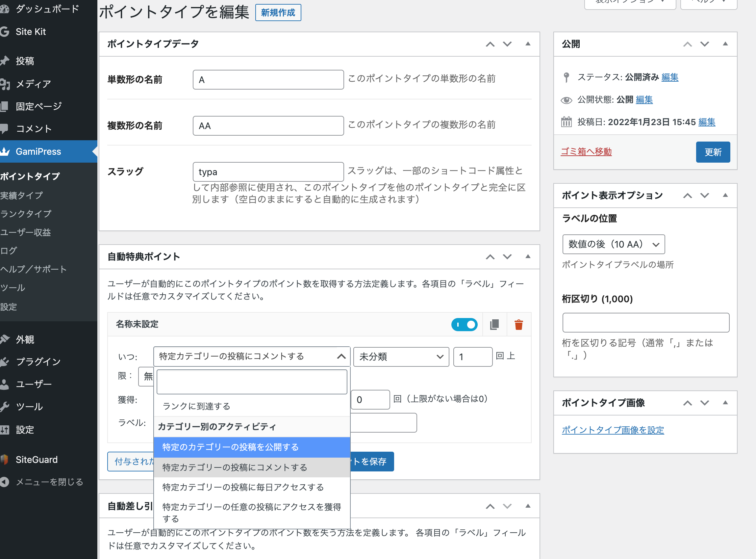The width and height of the screenshot is (756, 559).
Task: Open Site Kit in the sidebar
Action: click(x=30, y=32)
